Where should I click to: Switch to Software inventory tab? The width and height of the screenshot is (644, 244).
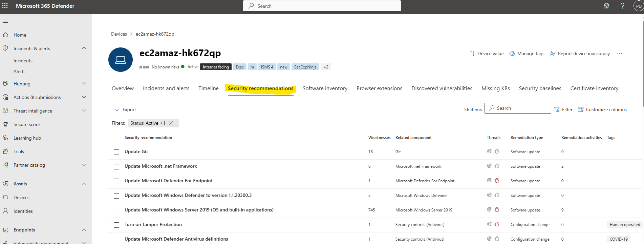click(325, 88)
